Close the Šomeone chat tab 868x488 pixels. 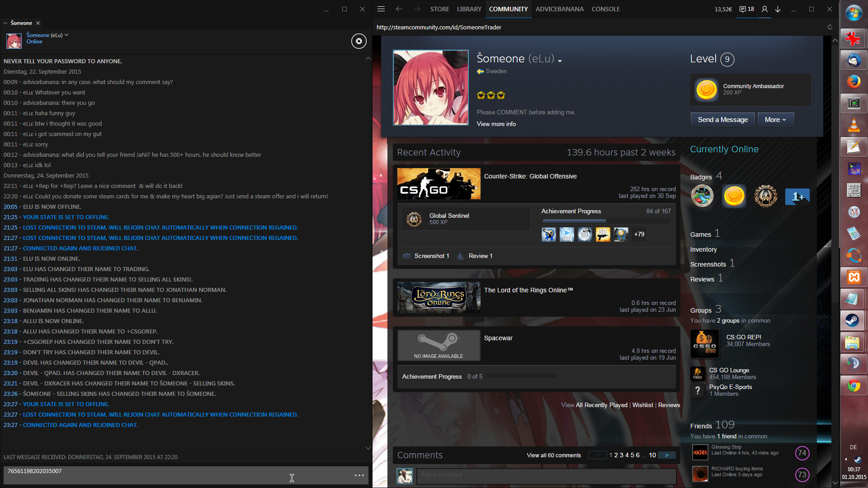pos(38,23)
